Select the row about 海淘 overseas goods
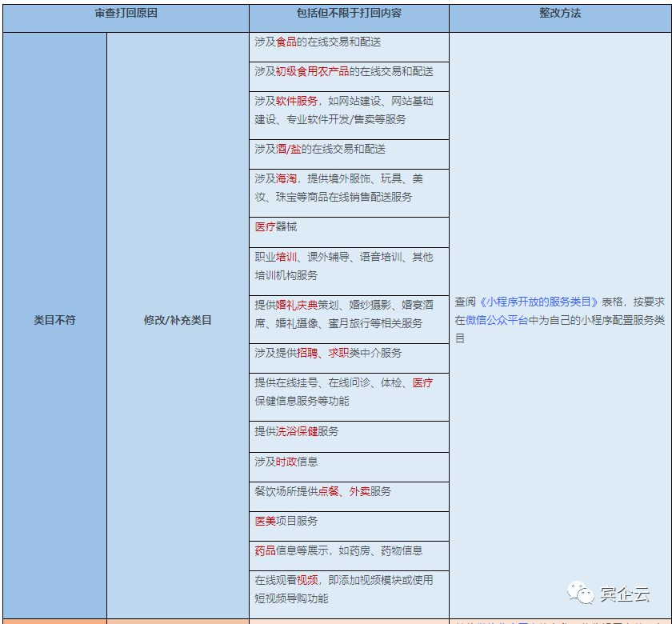 [349, 193]
